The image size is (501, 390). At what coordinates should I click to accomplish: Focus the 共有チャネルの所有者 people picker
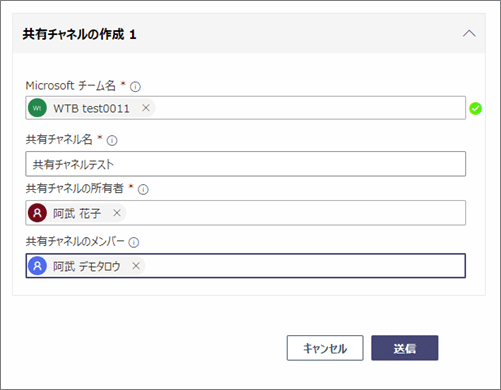coord(246,213)
